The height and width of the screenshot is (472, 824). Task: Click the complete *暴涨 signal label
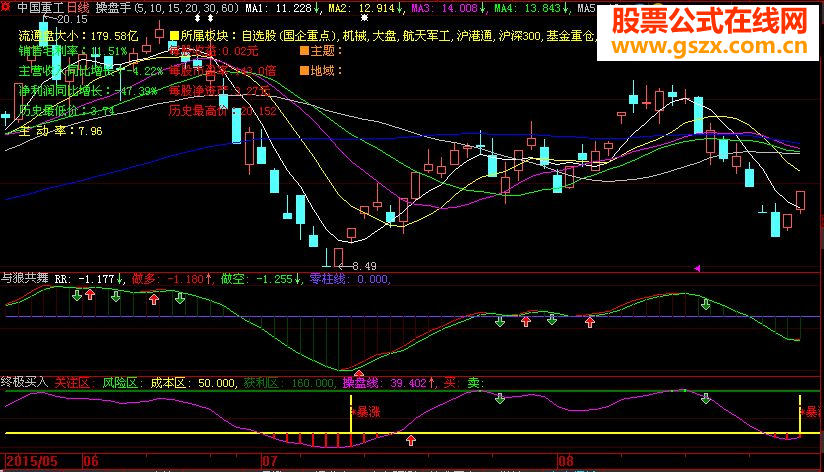click(x=366, y=412)
